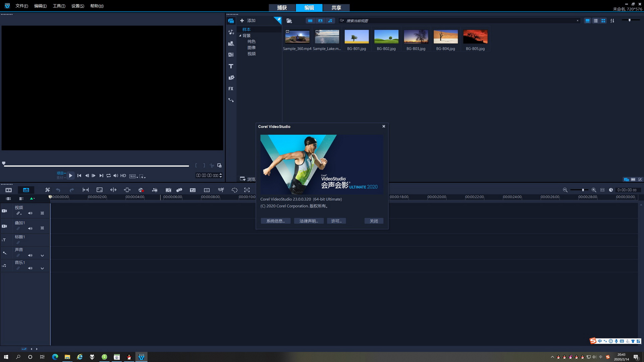Click the Import media files folder icon

pos(289,21)
